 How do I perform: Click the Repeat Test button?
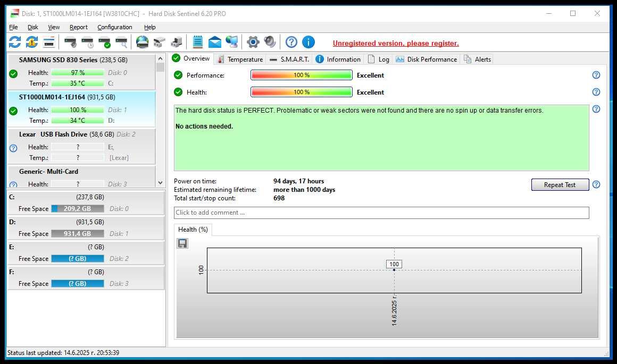(x=560, y=185)
